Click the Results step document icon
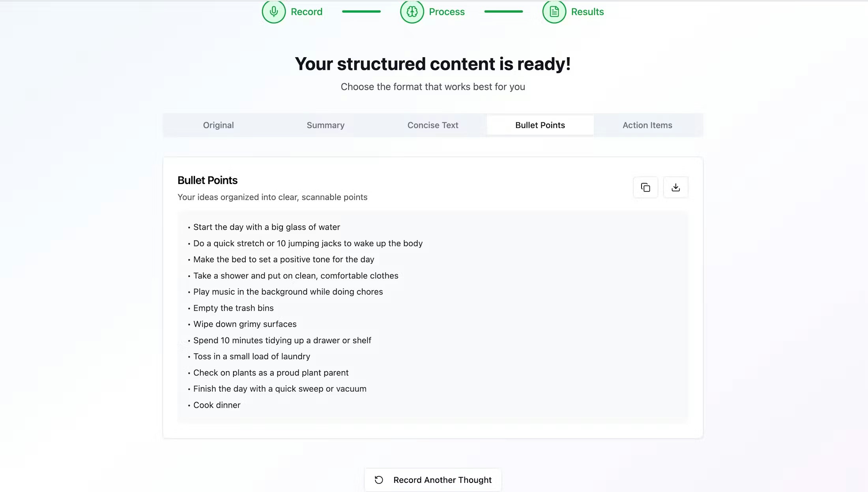 pos(554,12)
